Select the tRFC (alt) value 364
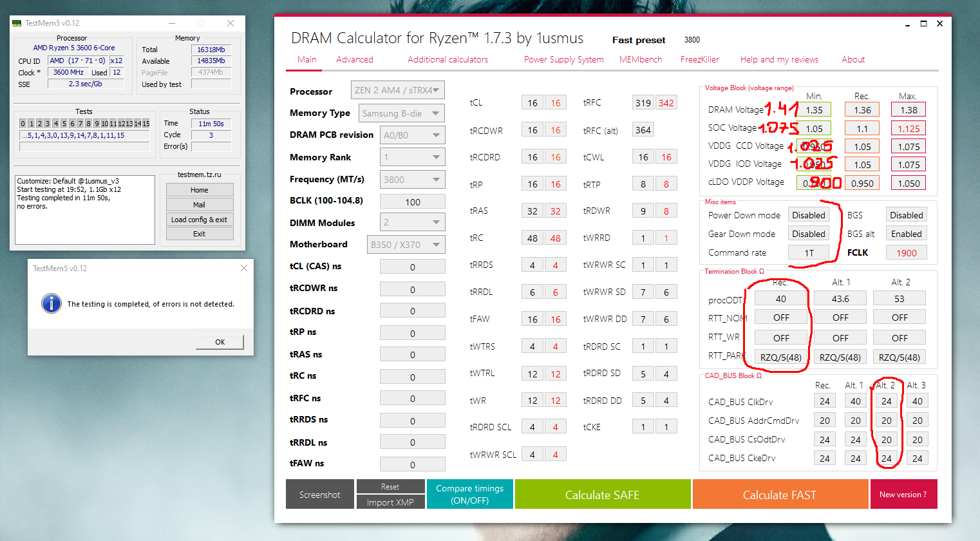 coord(643,130)
